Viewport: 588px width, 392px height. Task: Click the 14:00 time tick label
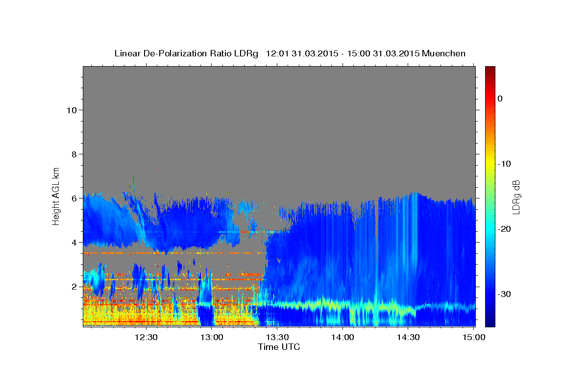point(343,337)
